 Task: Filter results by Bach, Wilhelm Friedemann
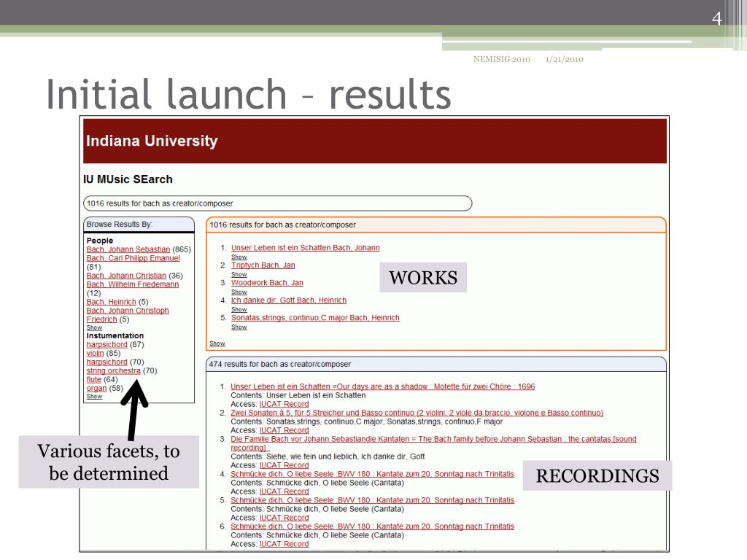(x=133, y=284)
